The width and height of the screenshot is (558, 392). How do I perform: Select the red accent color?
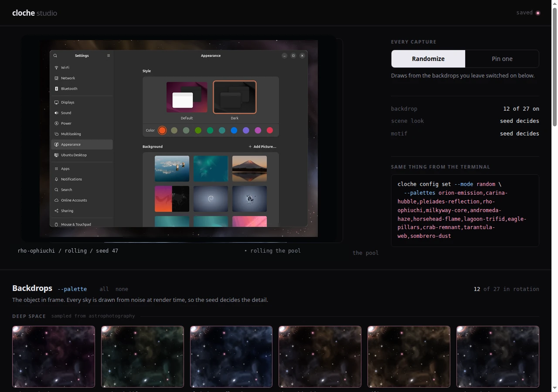pos(270,130)
